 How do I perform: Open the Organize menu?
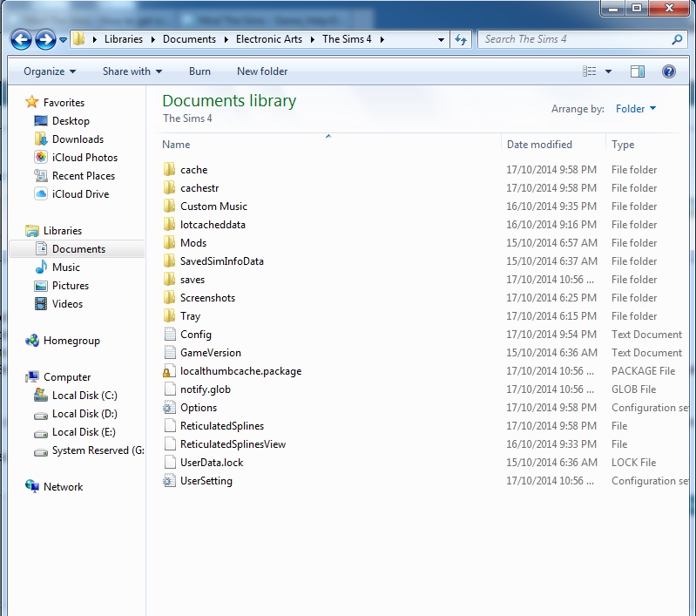coord(50,71)
